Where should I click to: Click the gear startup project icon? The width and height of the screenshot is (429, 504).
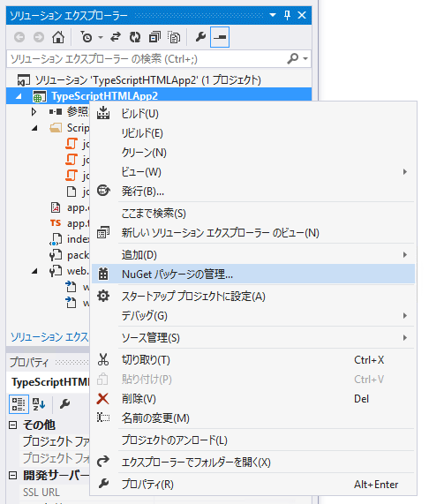point(103,296)
